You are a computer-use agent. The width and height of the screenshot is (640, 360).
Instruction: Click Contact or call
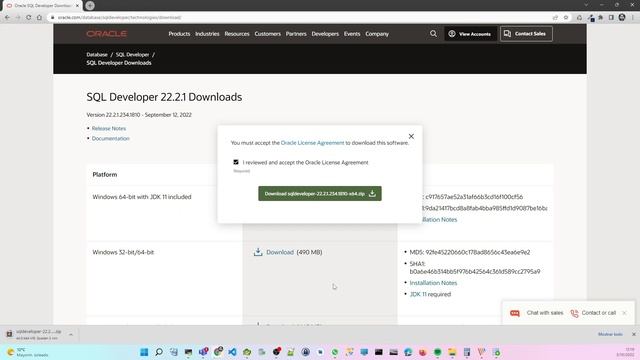(593, 313)
